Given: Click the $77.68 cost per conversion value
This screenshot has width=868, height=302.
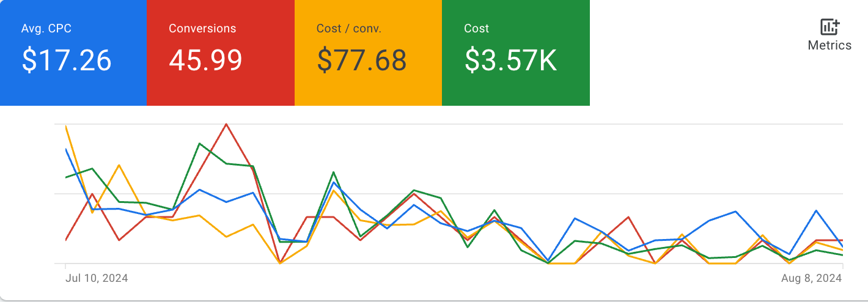Looking at the screenshot, I should pyautogui.click(x=362, y=61).
